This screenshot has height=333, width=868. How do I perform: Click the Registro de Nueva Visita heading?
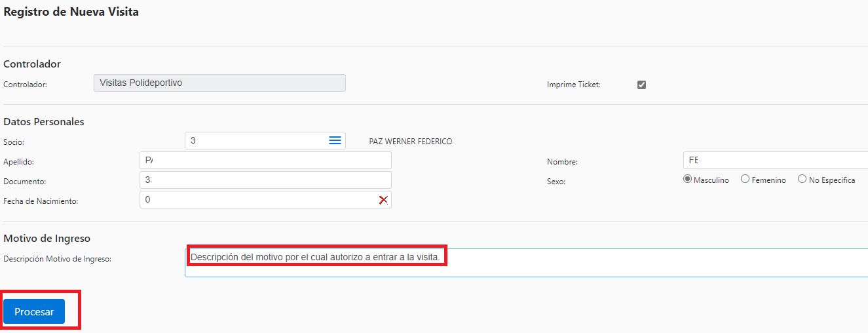coord(71,12)
